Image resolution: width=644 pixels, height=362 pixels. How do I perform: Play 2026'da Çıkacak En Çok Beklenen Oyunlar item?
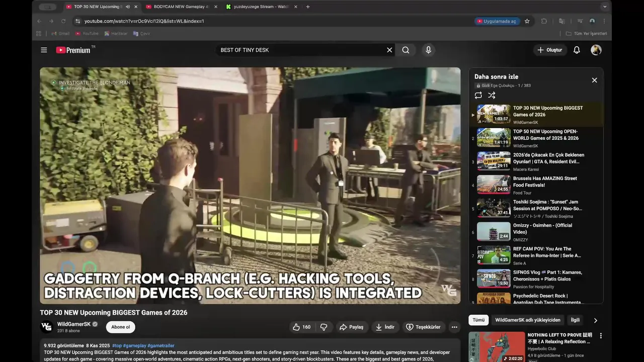click(536, 162)
